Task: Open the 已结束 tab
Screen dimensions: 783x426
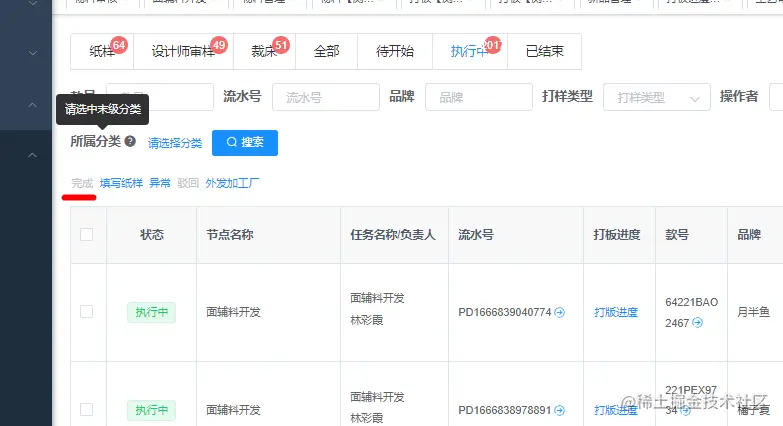Action: pyautogui.click(x=544, y=51)
